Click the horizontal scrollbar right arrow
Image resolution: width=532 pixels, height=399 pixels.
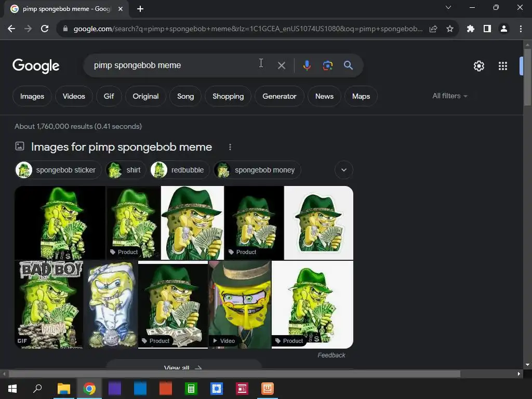tap(519, 374)
